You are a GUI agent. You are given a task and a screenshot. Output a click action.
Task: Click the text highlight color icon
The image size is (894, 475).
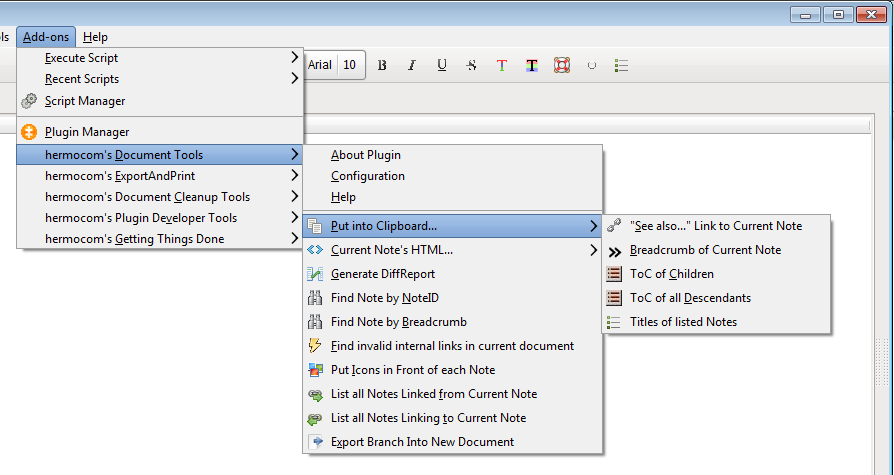532,65
